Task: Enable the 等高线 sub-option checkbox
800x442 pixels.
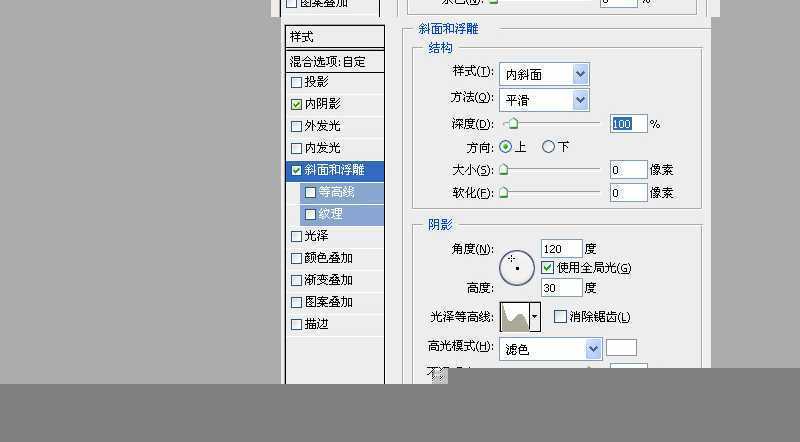Action: click(310, 192)
